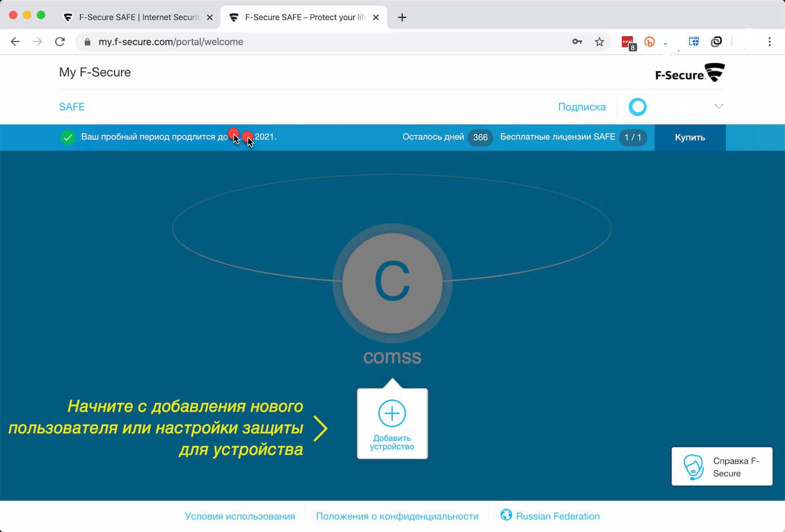
Task: Open the Подписка link
Action: 581,107
